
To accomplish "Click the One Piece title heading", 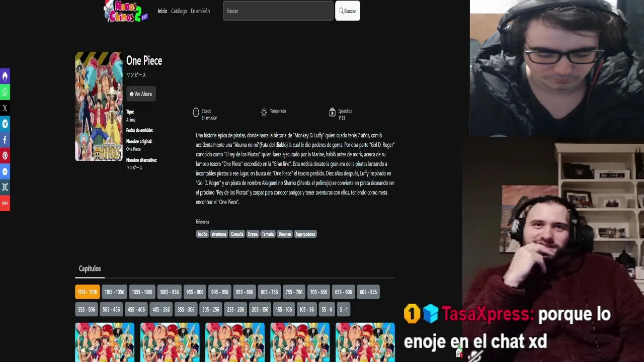I will pyautogui.click(x=144, y=61).
